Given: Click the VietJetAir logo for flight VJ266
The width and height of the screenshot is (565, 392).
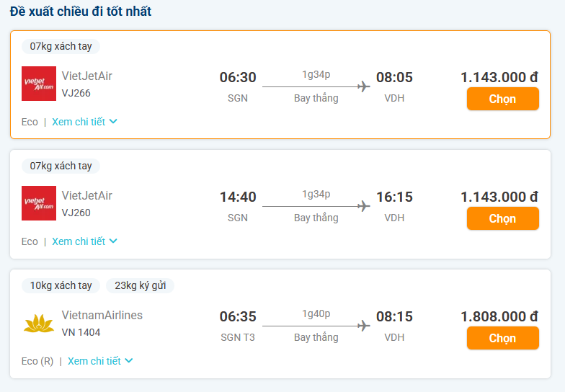Looking at the screenshot, I should (39, 84).
